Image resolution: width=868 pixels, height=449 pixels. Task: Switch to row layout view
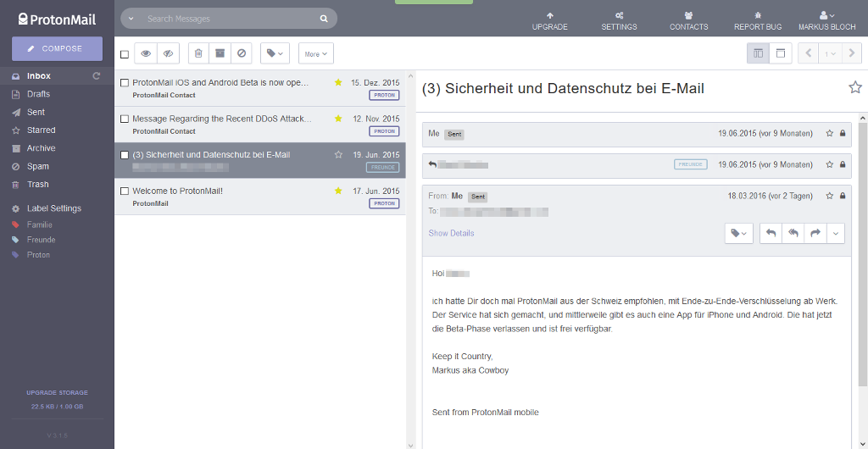pos(781,53)
